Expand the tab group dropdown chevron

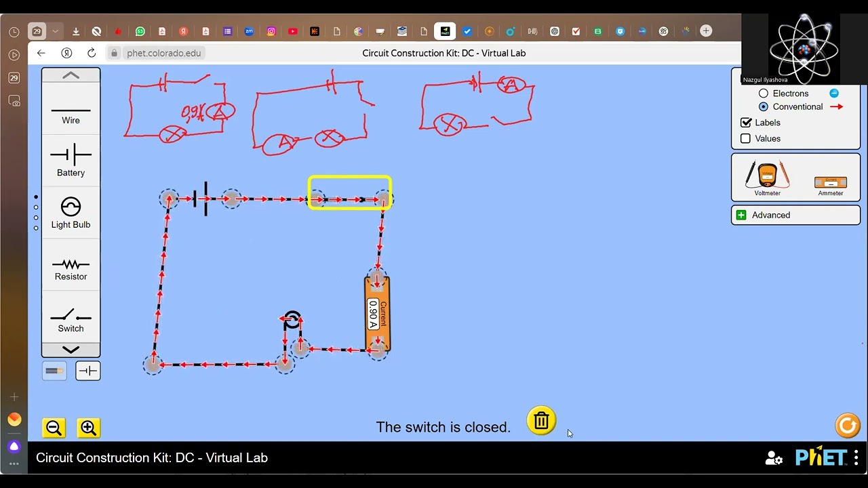[56, 31]
